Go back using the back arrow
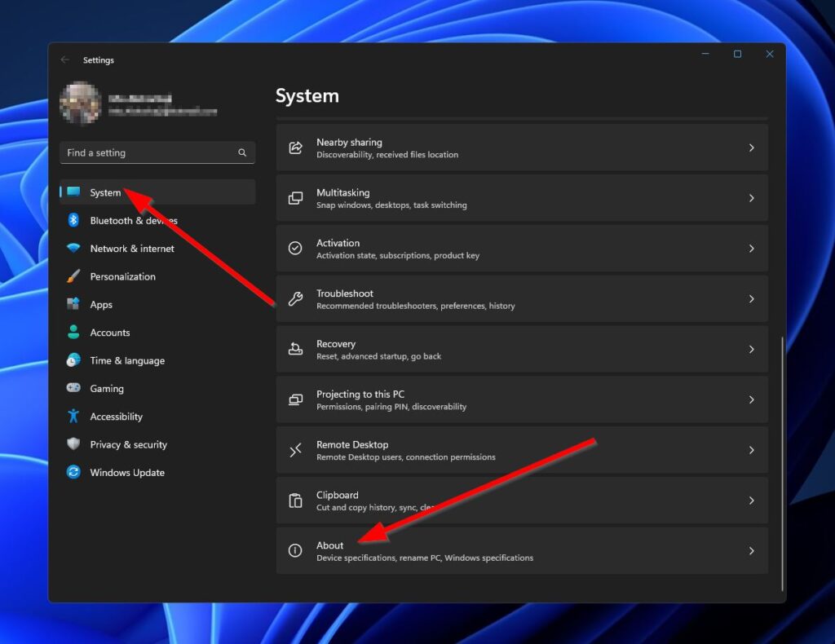The height and width of the screenshot is (644, 835). 65,60
